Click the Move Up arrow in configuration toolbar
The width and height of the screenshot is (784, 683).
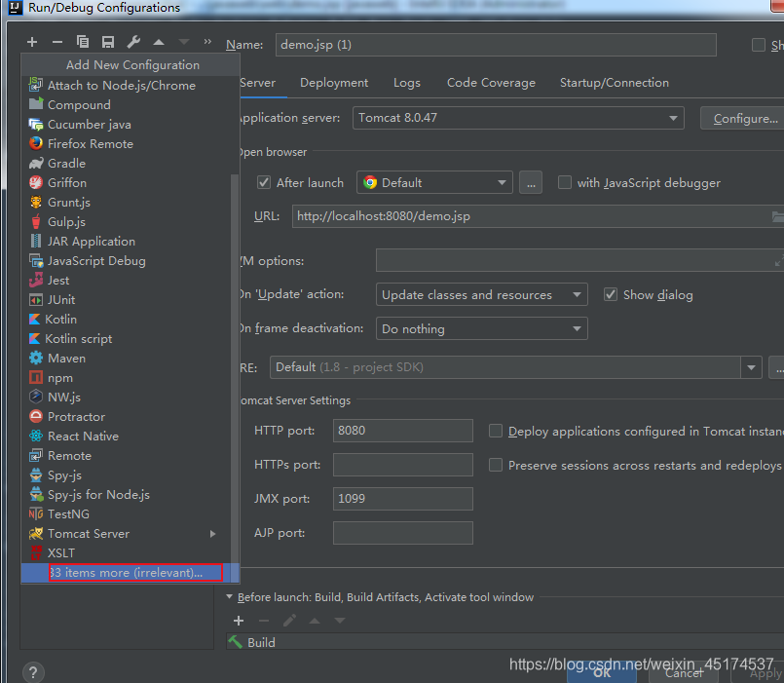pos(159,42)
